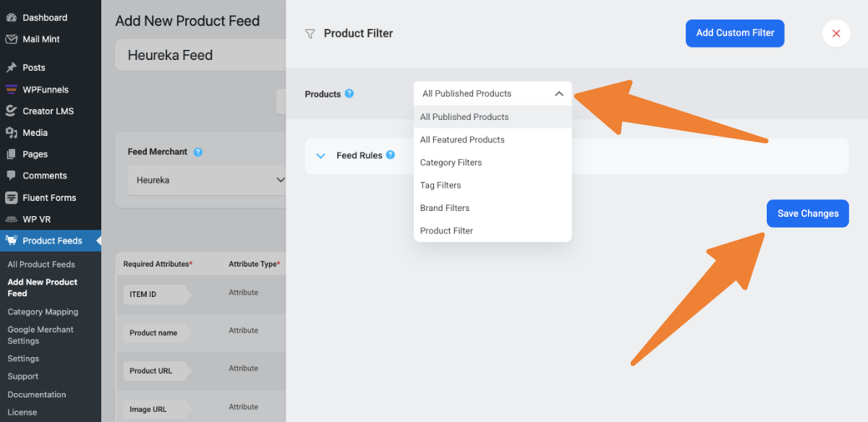This screenshot has width=868, height=422.
Task: Click the help icon next to Feed Rules
Action: (x=391, y=155)
